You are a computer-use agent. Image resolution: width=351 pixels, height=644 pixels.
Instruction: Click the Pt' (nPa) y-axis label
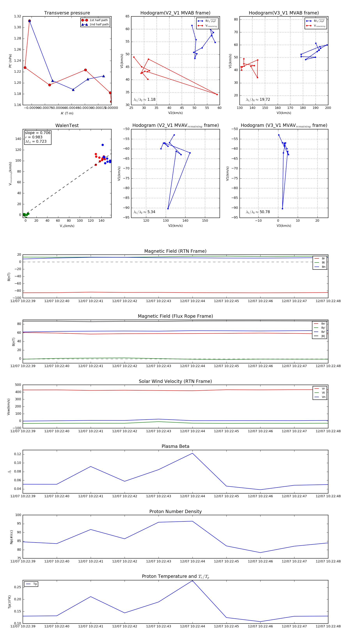tap(10, 61)
